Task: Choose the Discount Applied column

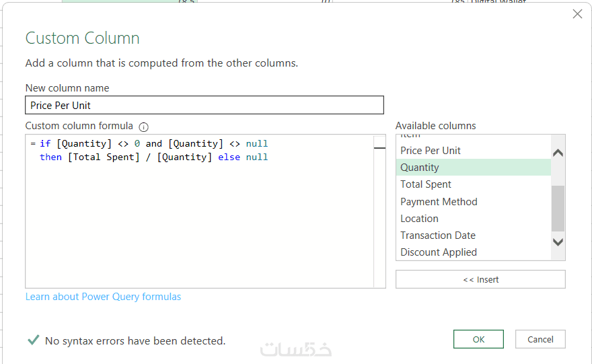Action: click(x=439, y=252)
